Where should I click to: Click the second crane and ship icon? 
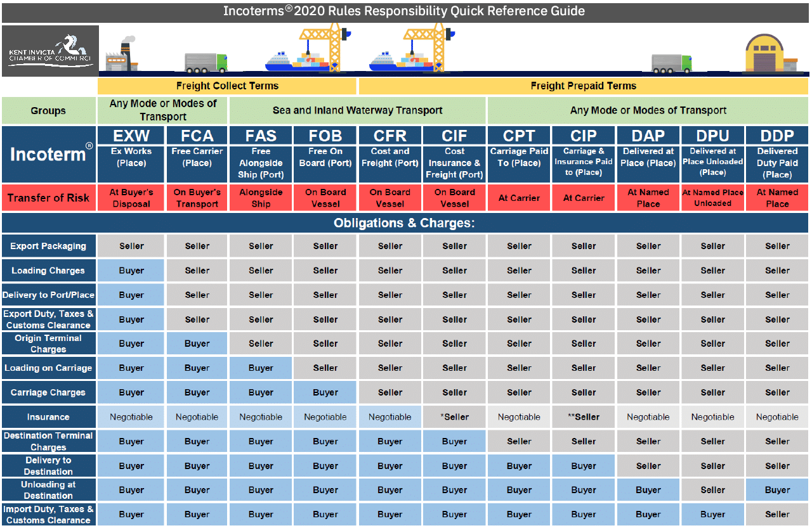(x=411, y=49)
